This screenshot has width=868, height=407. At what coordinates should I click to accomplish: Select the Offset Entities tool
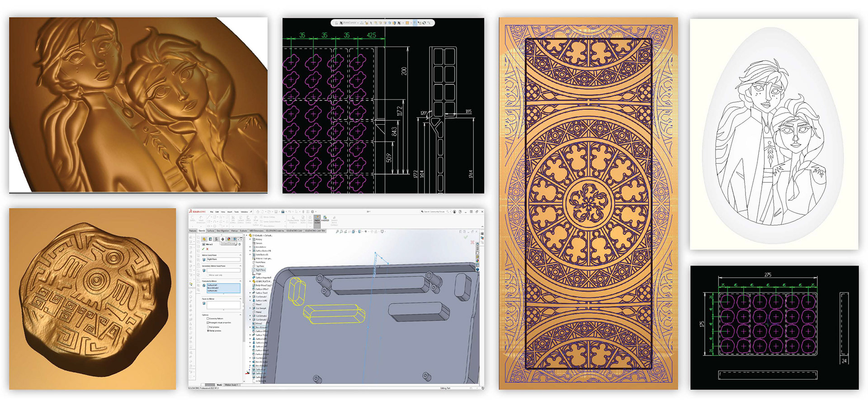point(248,220)
